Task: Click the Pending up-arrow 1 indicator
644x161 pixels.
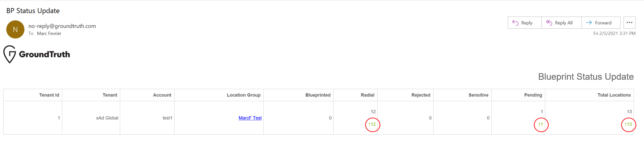Action: tap(541, 124)
